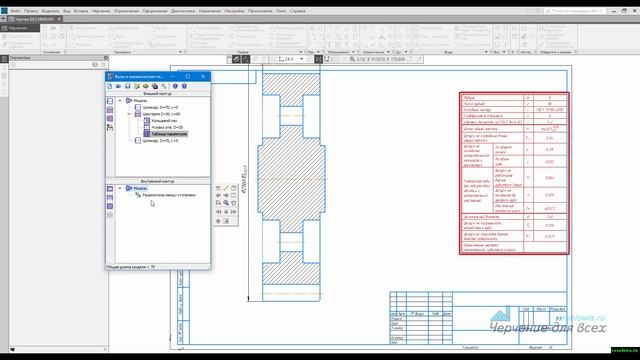This screenshot has width=640, height=360.
Task: Select Разделитель между ступенями in inner contour
Action: coord(169,195)
